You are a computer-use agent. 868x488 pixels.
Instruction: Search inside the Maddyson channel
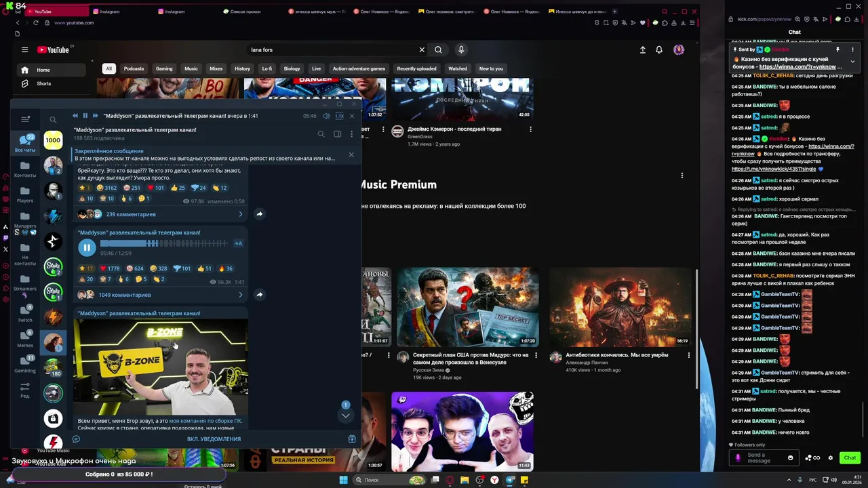click(x=321, y=134)
